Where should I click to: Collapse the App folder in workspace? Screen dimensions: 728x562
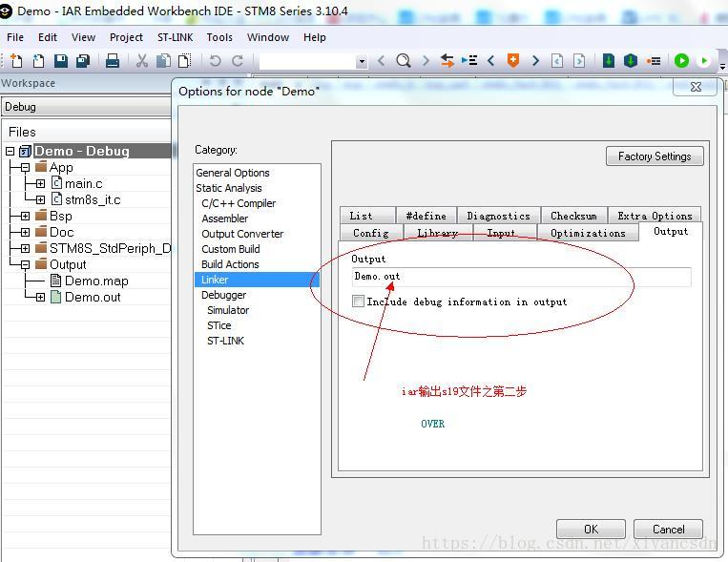[x=25, y=167]
